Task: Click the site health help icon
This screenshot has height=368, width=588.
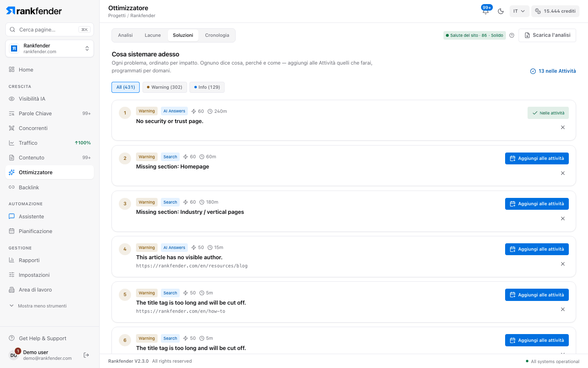Action: (x=512, y=35)
